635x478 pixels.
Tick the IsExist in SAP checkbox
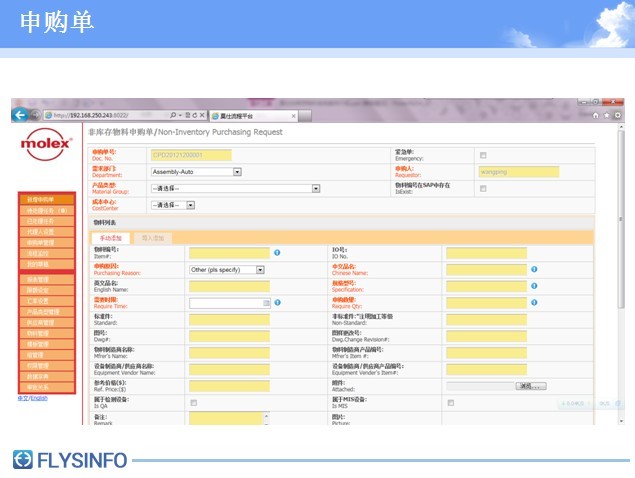(483, 187)
